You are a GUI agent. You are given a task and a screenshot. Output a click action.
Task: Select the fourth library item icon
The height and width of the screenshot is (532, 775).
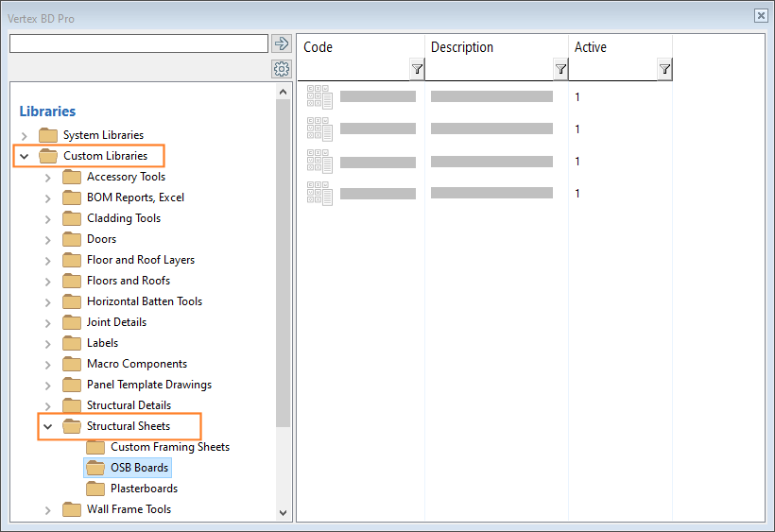(x=319, y=194)
